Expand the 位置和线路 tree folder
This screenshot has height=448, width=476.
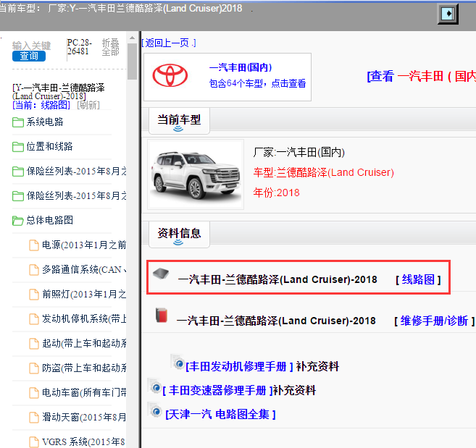click(x=49, y=146)
